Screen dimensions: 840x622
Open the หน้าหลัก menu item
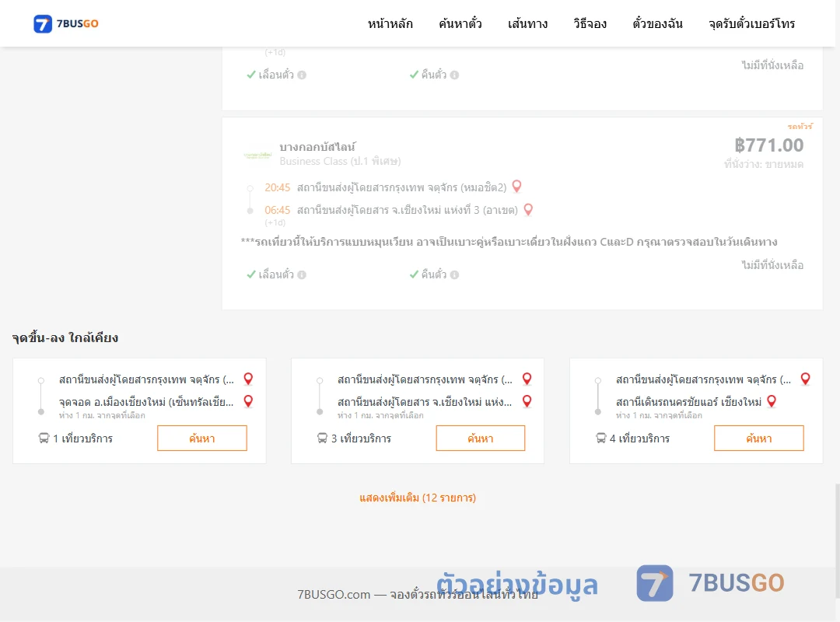pos(390,23)
